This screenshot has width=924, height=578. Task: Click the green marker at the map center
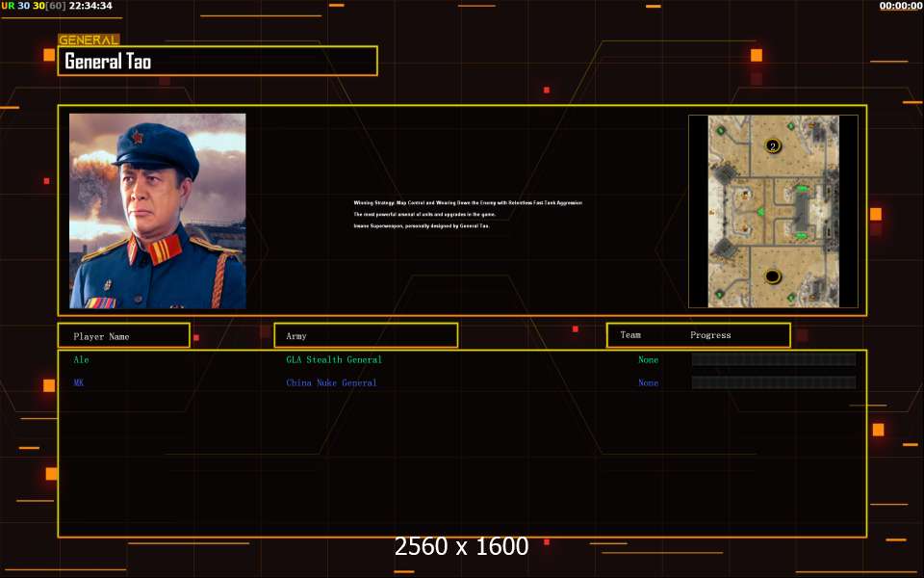760,211
